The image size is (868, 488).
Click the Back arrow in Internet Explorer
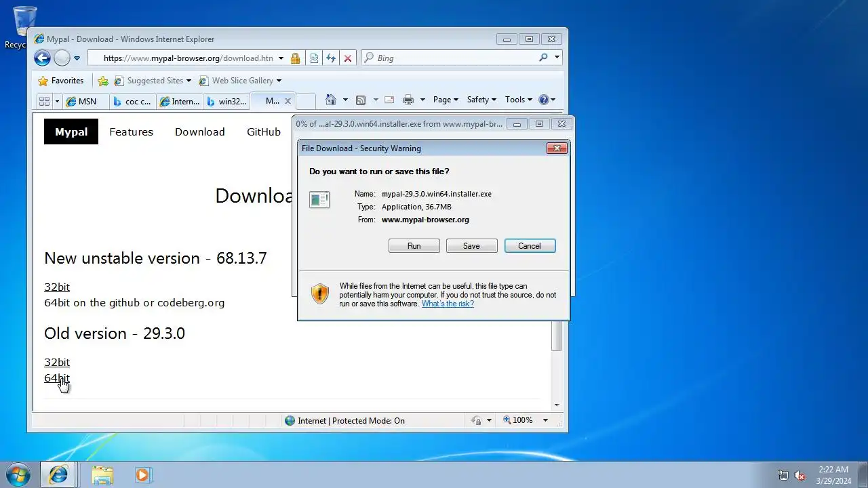click(x=42, y=58)
